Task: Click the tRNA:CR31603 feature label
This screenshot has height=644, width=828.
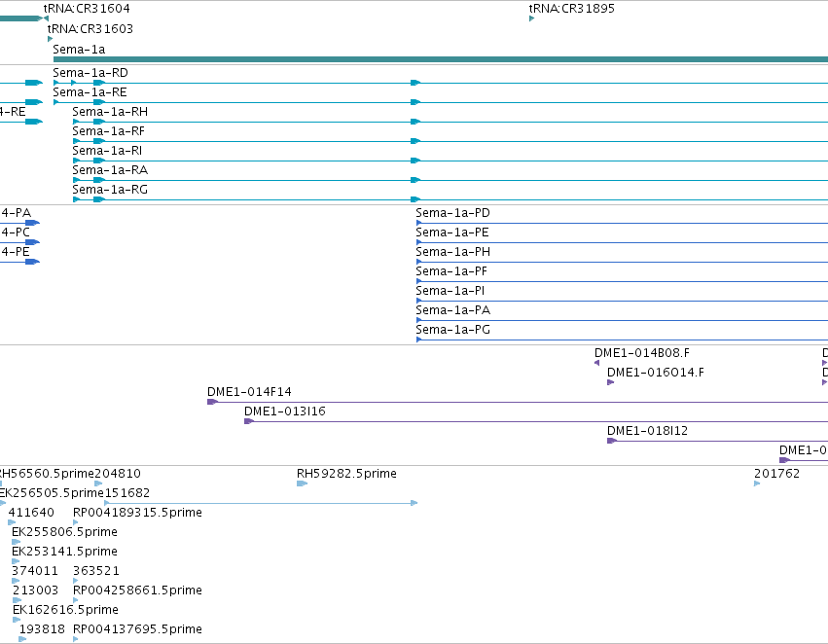Action: tap(90, 29)
